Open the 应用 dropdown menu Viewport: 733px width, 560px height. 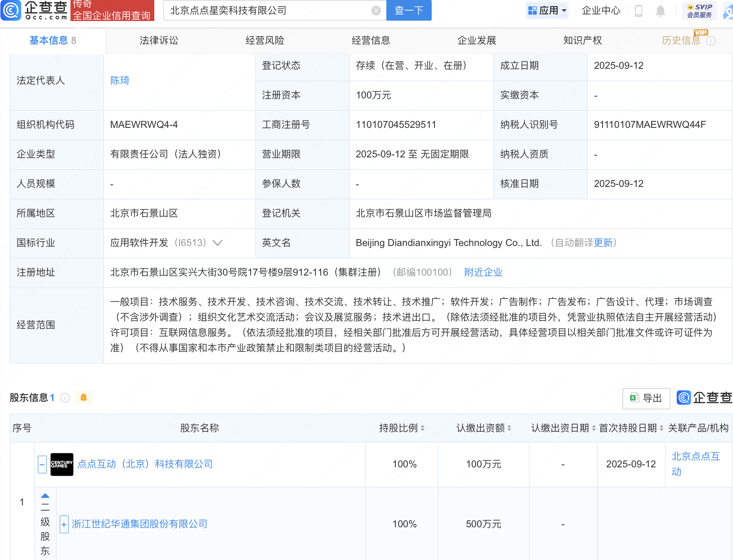tap(547, 11)
